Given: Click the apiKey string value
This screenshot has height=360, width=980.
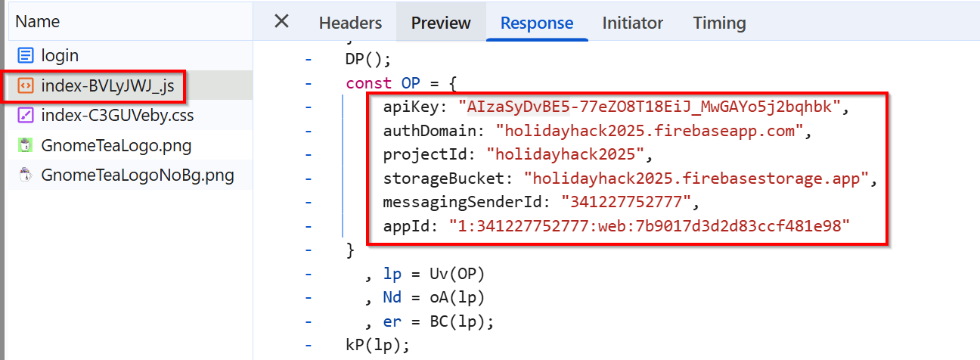Looking at the screenshot, I should pyautogui.click(x=649, y=107).
